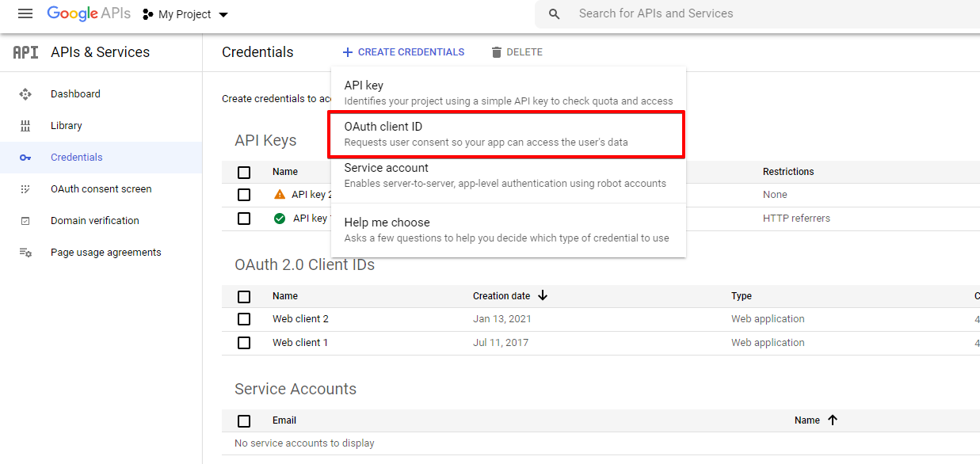Click the OAuth 2.0 Client IDs heading
The height and width of the screenshot is (464, 980).
point(304,265)
